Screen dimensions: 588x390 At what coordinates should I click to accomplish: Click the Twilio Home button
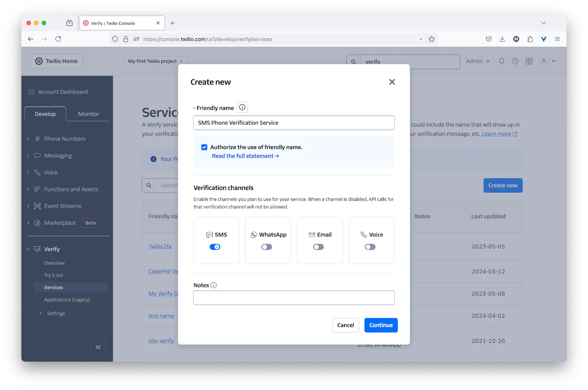point(56,61)
